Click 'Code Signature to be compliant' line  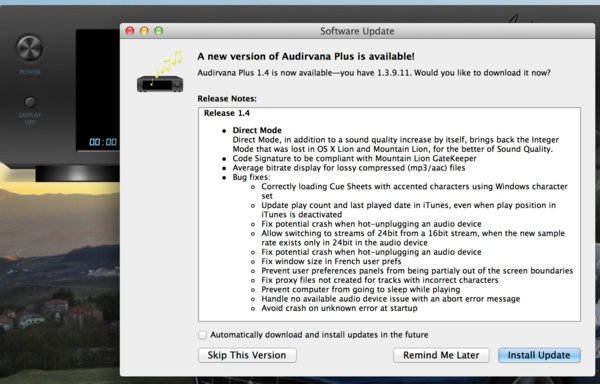coord(354,158)
